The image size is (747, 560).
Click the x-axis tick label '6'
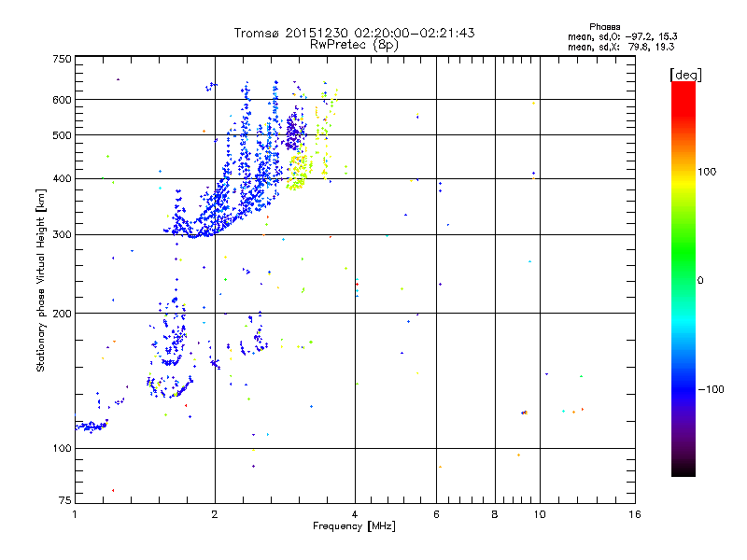pyautogui.click(x=436, y=514)
